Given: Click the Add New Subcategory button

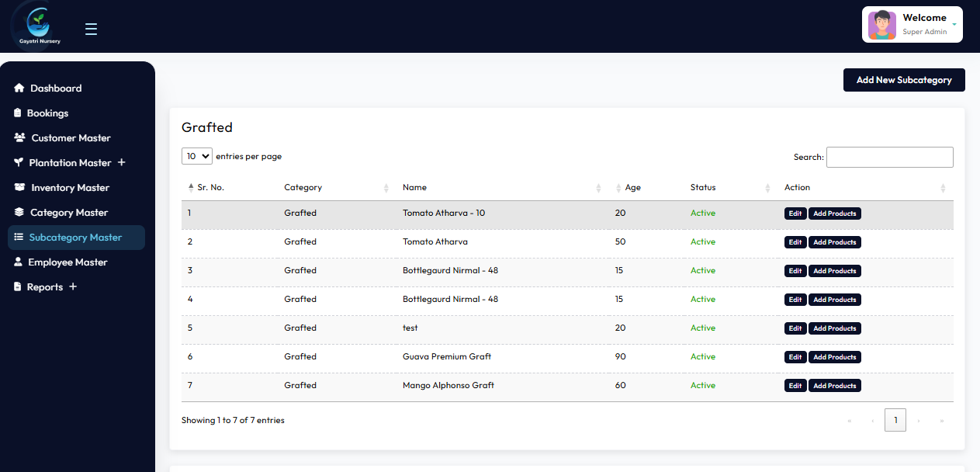Looking at the screenshot, I should point(904,80).
